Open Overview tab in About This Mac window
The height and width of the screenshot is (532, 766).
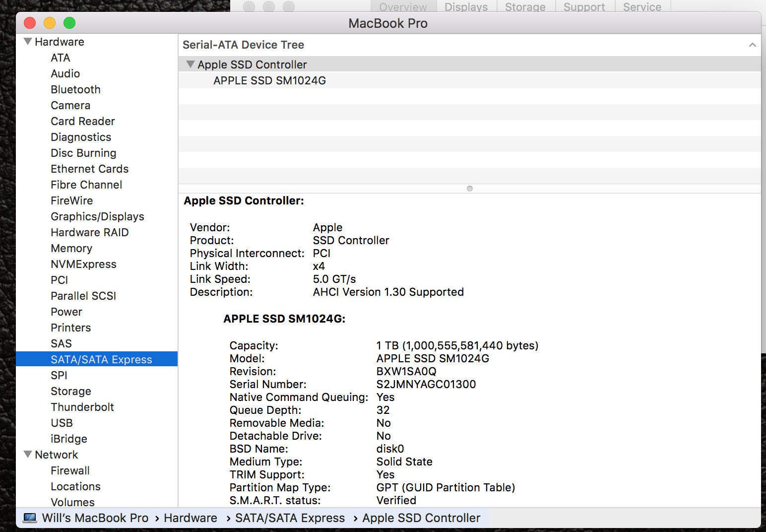point(403,6)
